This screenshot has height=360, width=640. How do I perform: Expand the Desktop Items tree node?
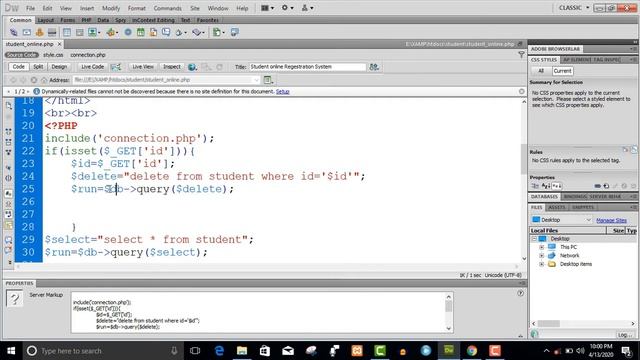pyautogui.click(x=542, y=264)
